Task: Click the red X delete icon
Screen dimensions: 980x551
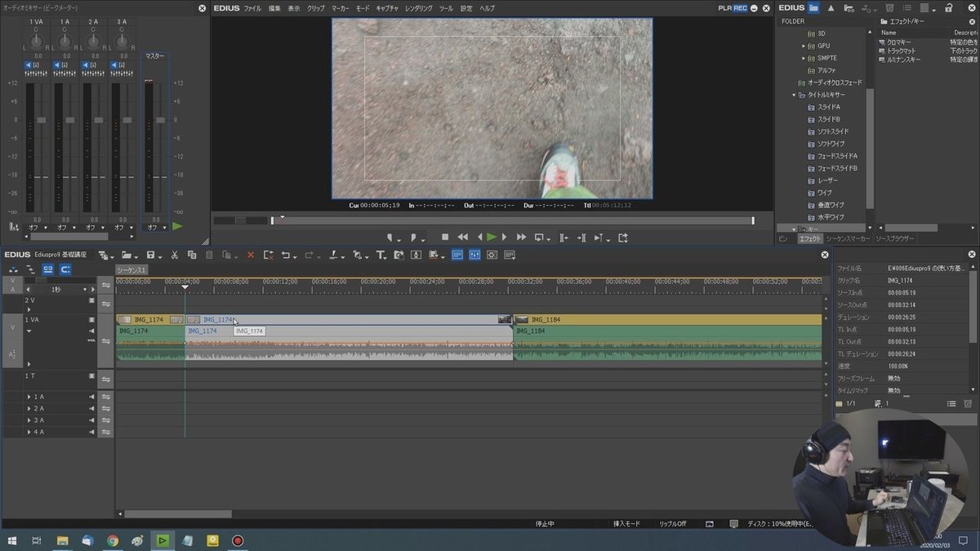Action: (251, 256)
